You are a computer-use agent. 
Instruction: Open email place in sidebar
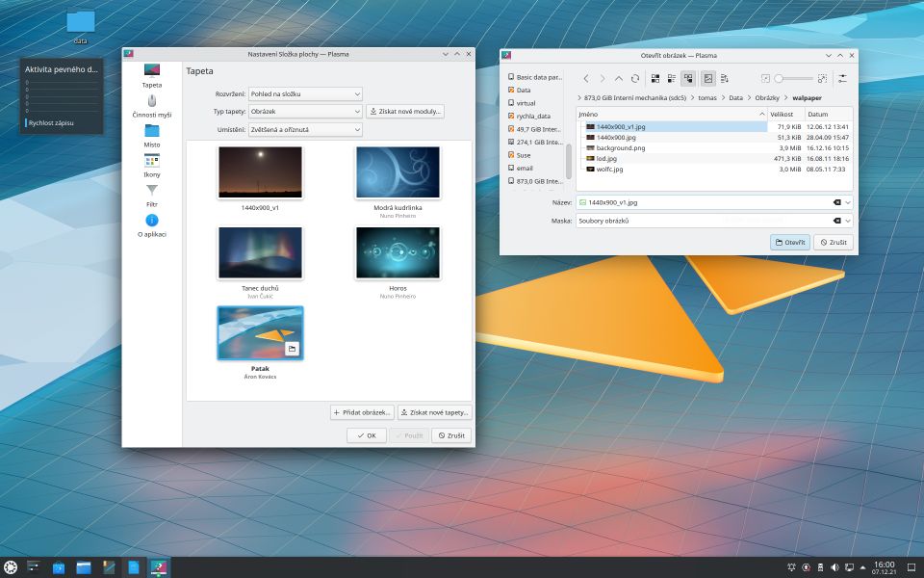pos(535,168)
